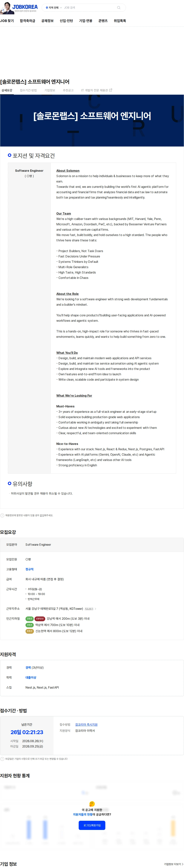Click the green 2호선 badge beside 강남역
This screenshot has width=184, height=868.
29,619
